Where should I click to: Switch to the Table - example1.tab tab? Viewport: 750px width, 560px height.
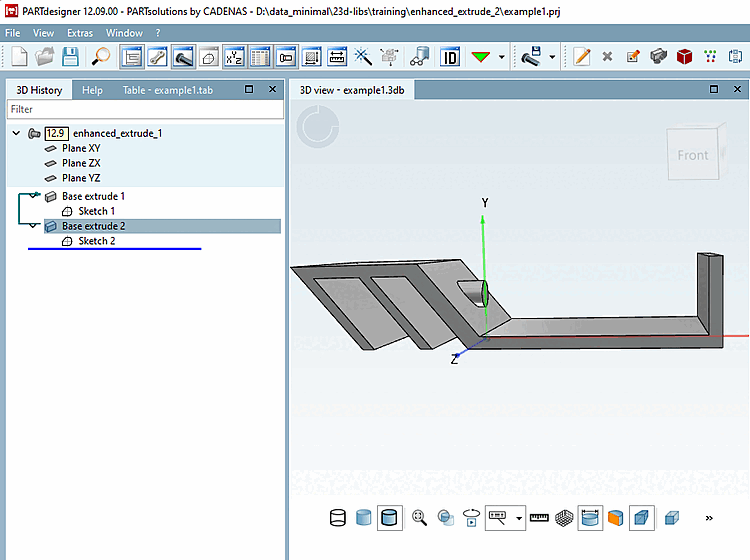coord(168,90)
